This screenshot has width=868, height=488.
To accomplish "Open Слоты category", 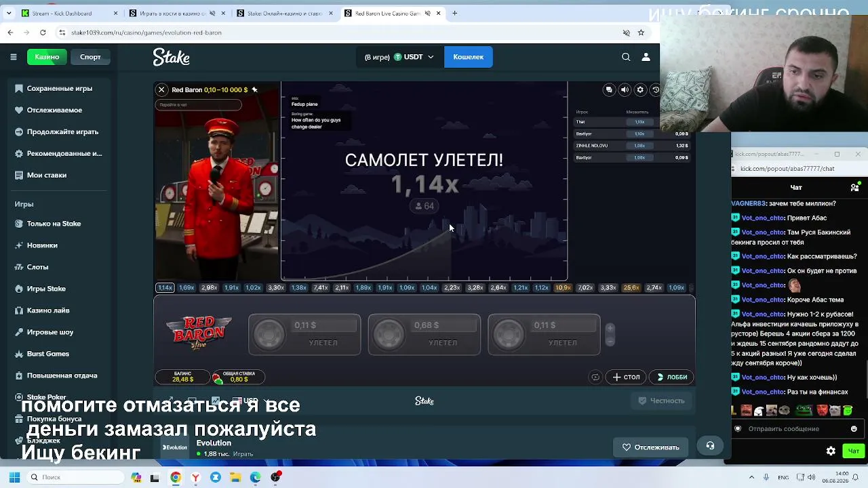I will point(58,267).
